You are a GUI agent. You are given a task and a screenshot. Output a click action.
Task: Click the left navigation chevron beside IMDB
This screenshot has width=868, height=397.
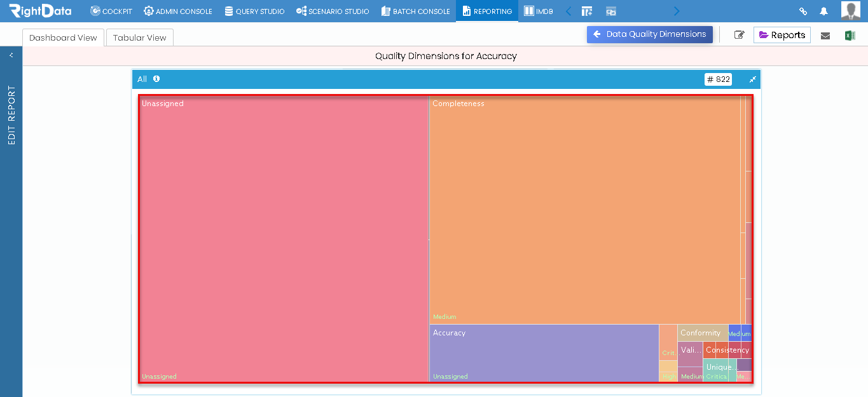pyautogui.click(x=568, y=11)
